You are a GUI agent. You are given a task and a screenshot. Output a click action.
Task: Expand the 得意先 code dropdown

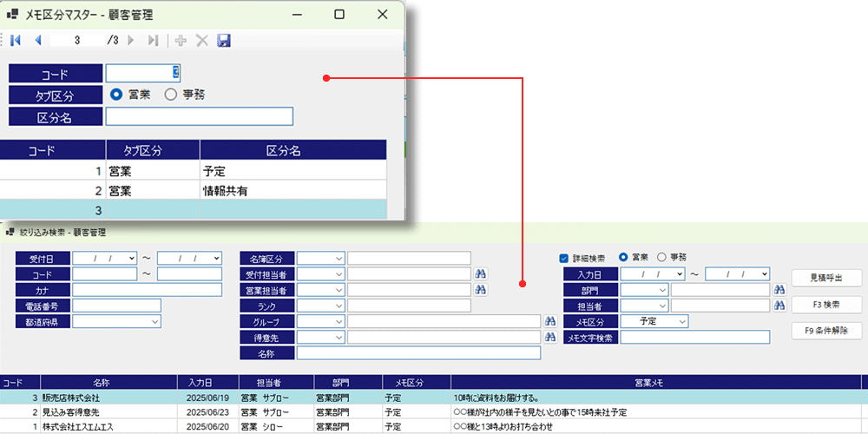(339, 337)
